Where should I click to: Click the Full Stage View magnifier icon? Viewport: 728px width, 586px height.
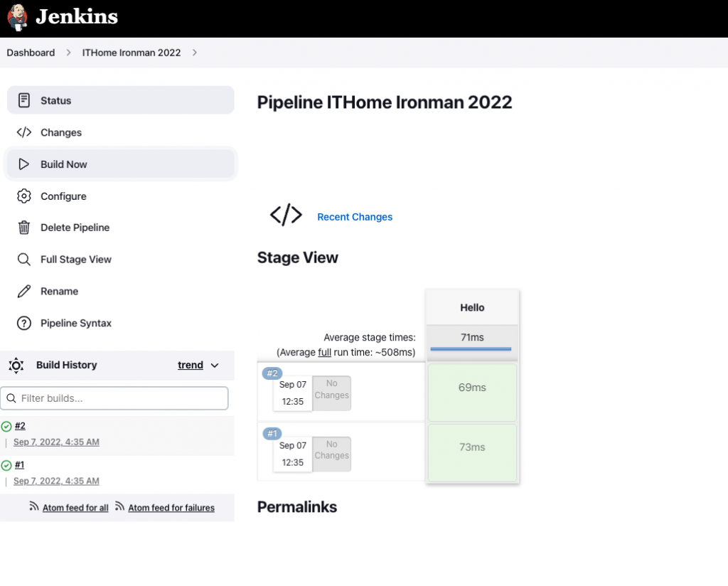tap(24, 260)
